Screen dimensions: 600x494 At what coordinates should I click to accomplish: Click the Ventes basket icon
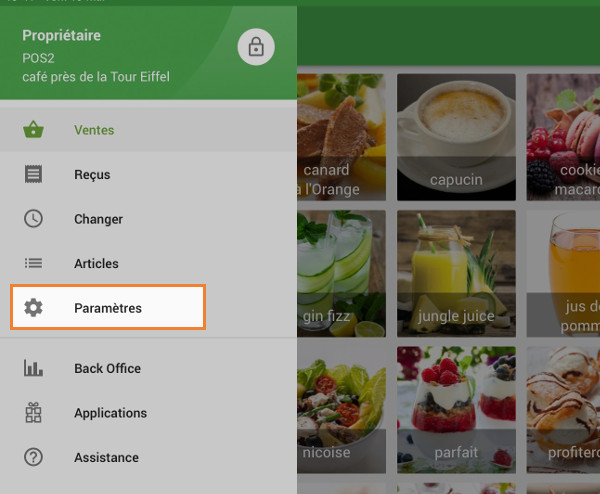(34, 130)
